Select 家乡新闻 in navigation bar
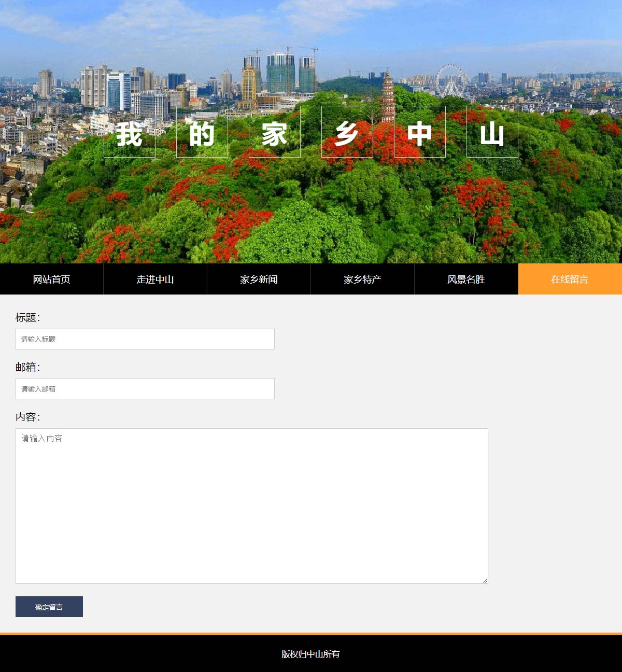622x672 pixels. (x=259, y=279)
